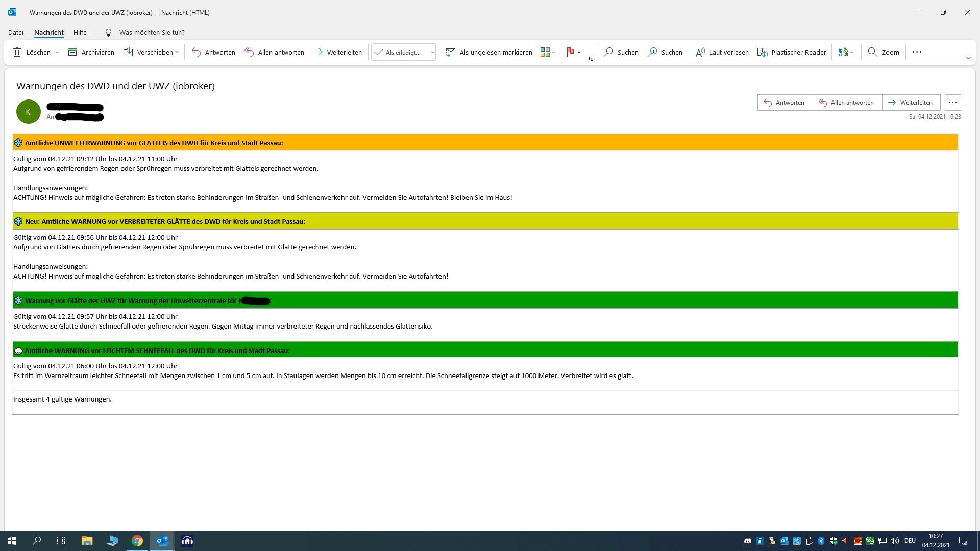Click Antworten in the message header
This screenshot has width=980, height=551.
(785, 103)
